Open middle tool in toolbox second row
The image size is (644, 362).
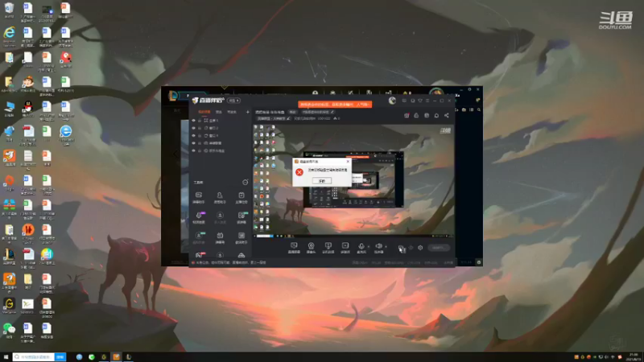(x=220, y=217)
